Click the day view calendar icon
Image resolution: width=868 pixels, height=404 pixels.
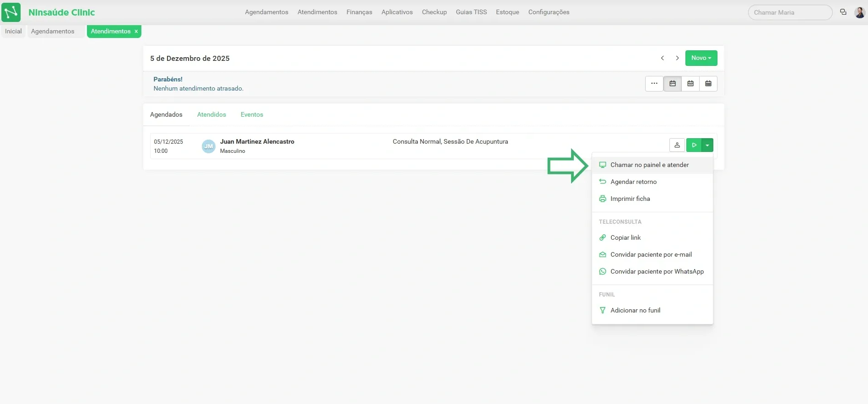[672, 84]
